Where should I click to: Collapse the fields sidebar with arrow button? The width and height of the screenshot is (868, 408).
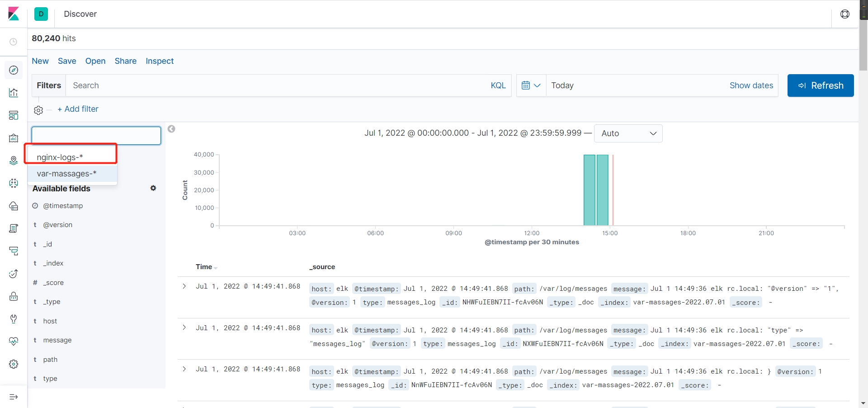click(x=171, y=129)
